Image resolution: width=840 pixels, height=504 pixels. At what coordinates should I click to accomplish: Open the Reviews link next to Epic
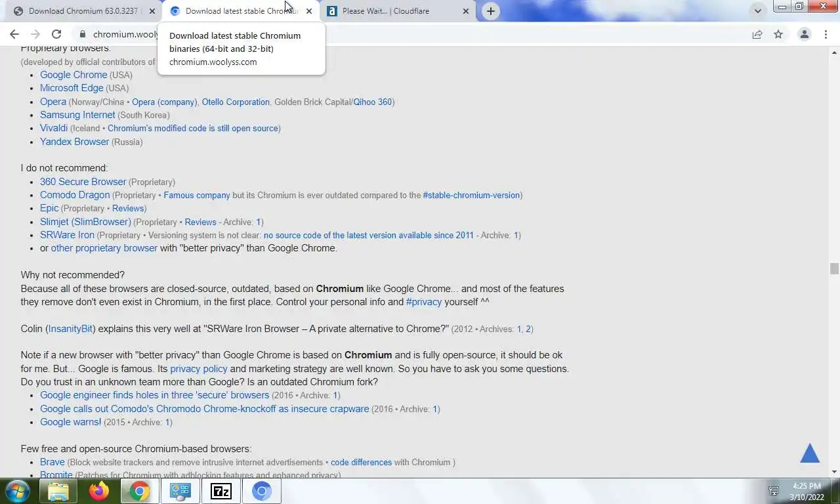128,209
